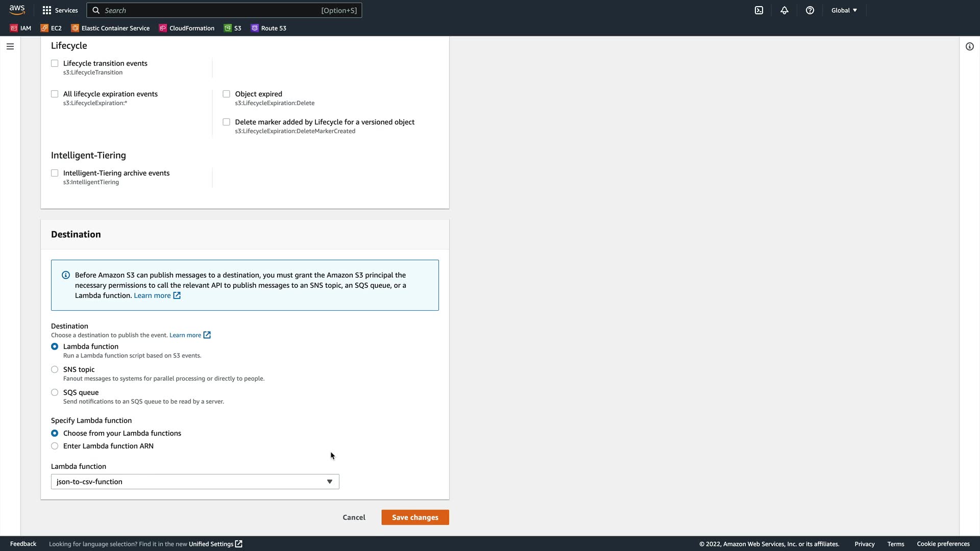
Task: Open the Global region dropdown
Action: (x=844, y=10)
